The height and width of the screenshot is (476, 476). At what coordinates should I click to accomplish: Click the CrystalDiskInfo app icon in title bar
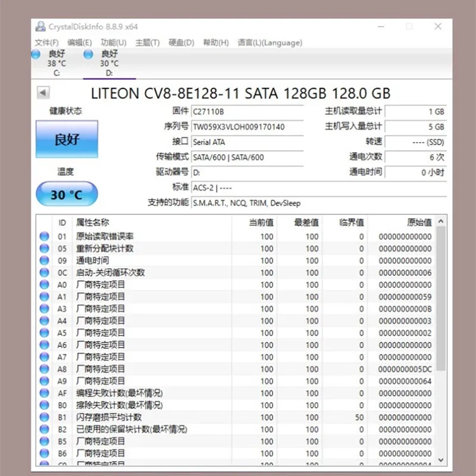point(40,26)
